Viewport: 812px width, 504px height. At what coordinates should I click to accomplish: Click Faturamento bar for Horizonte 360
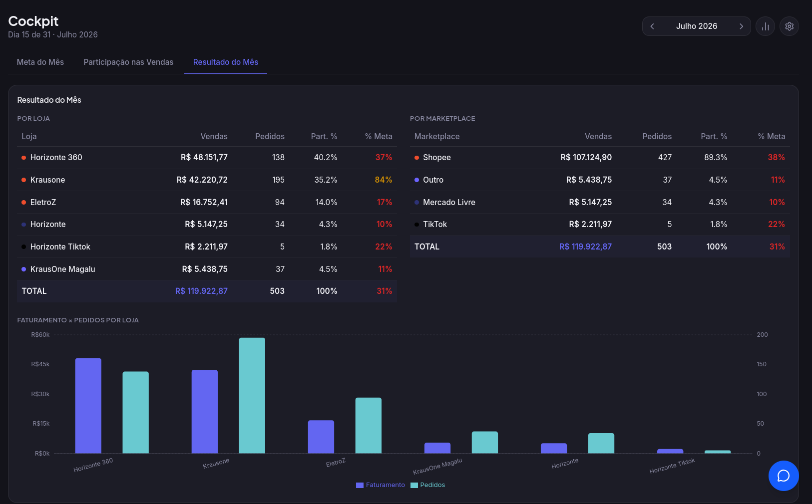click(x=88, y=406)
